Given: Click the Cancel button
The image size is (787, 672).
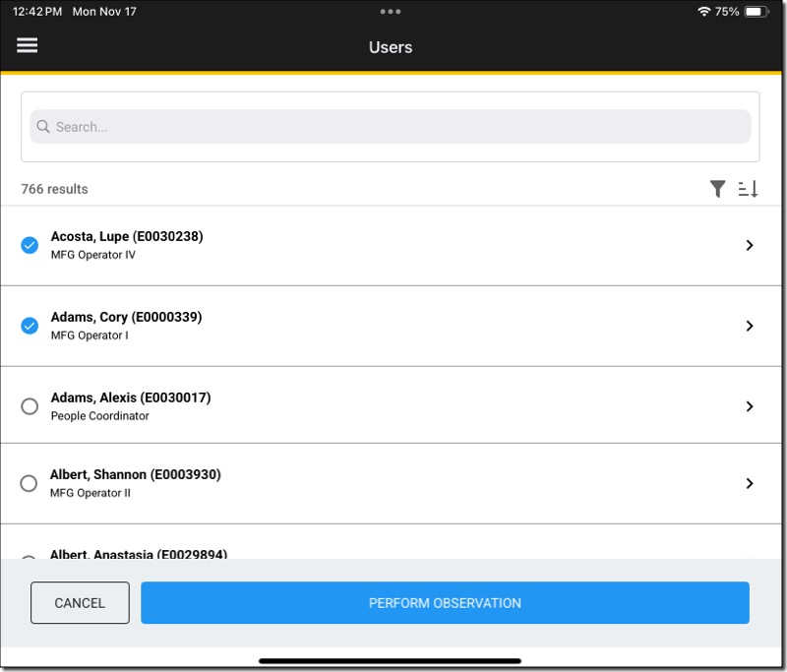Looking at the screenshot, I should click(x=80, y=603).
